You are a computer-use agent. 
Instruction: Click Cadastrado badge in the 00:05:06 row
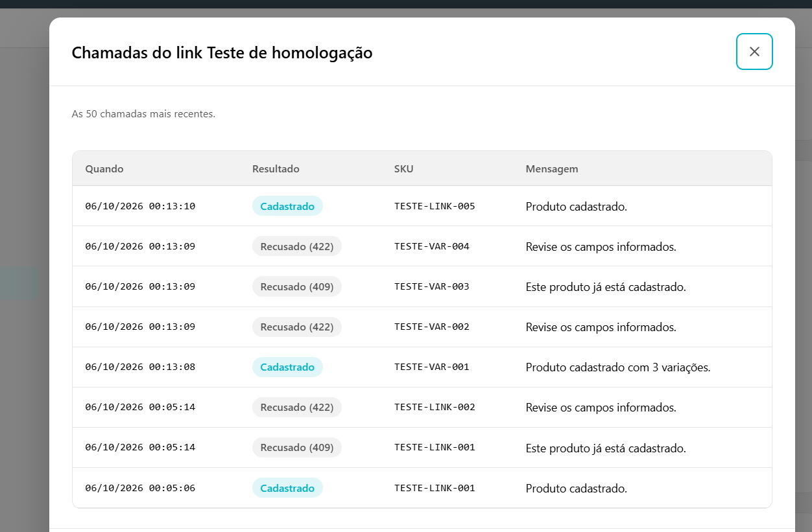coord(287,487)
